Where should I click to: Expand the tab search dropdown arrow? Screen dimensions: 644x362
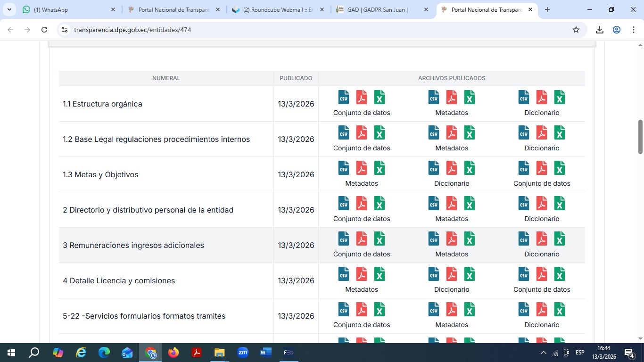coord(9,9)
